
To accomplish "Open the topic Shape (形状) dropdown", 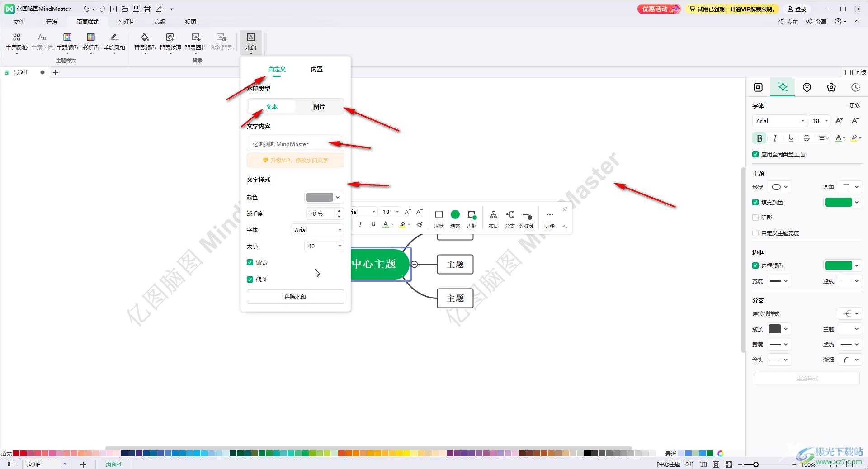I will point(780,187).
